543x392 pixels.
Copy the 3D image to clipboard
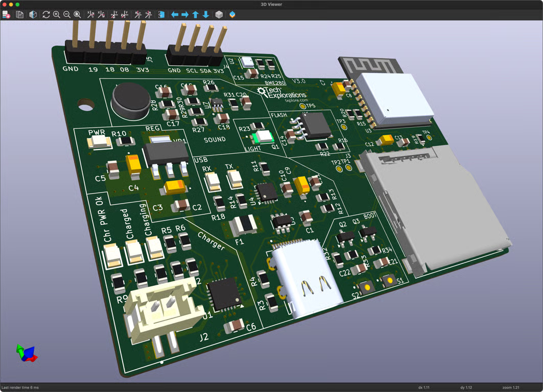[19, 14]
